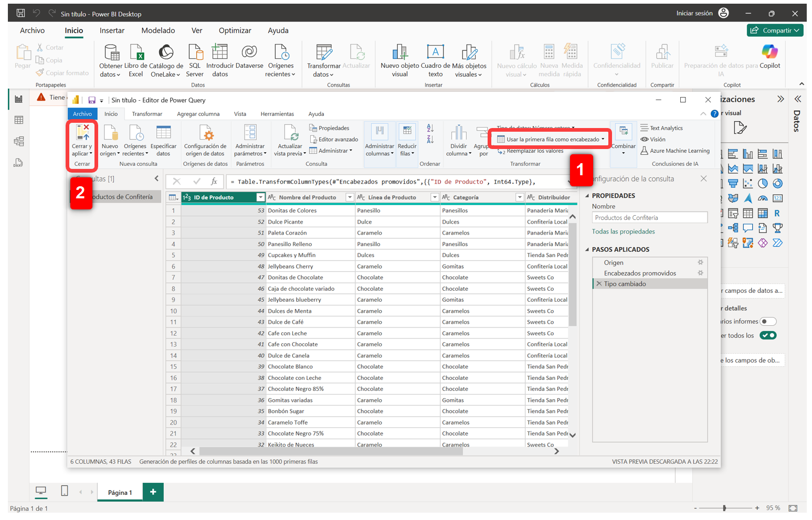Open Línea de Producto filter dropdown

coord(435,197)
